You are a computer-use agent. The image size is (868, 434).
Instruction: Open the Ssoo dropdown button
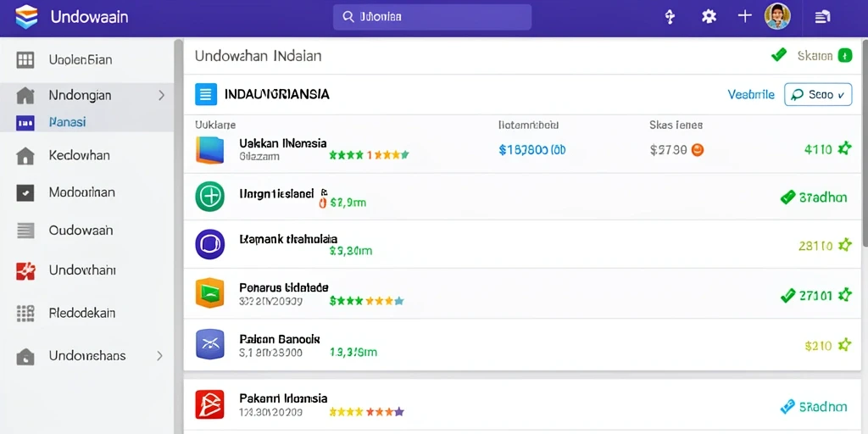pyautogui.click(x=818, y=95)
